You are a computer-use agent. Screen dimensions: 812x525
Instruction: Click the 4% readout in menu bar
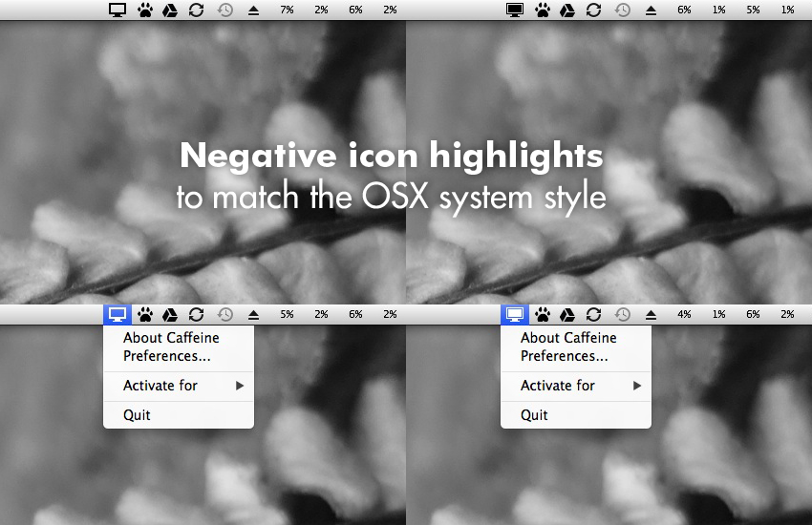pyautogui.click(x=684, y=314)
